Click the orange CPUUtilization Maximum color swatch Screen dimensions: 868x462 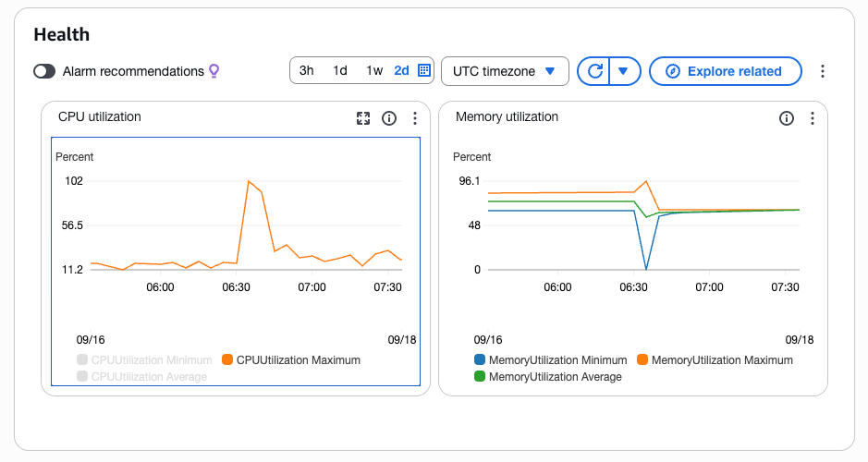(227, 359)
